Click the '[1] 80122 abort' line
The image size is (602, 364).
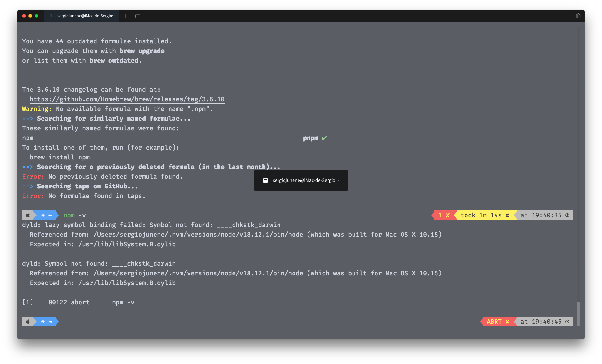(x=78, y=302)
